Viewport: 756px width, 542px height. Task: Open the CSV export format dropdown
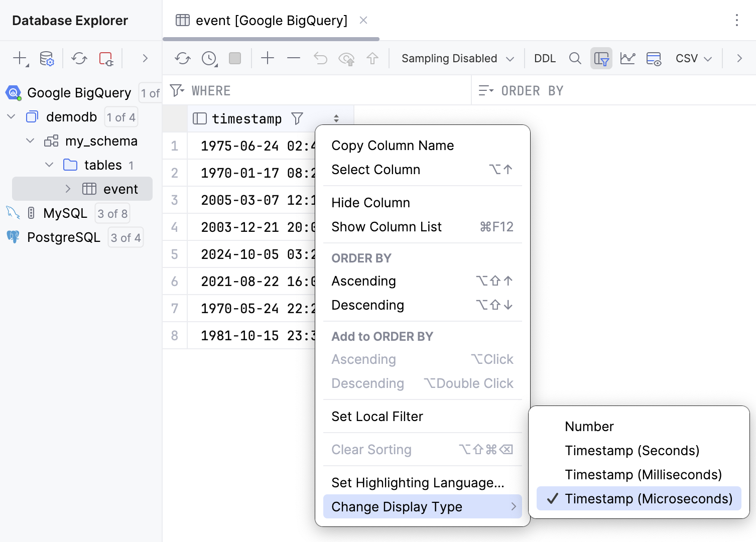(693, 59)
